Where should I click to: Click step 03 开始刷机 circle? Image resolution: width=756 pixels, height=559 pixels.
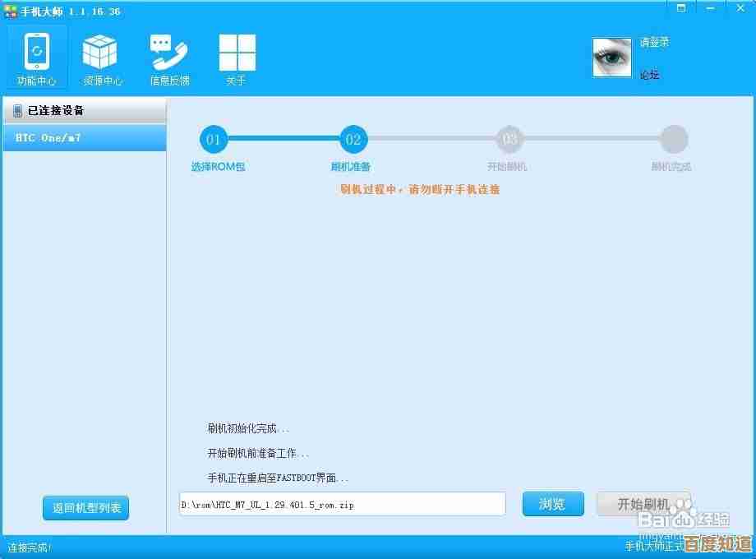509,140
